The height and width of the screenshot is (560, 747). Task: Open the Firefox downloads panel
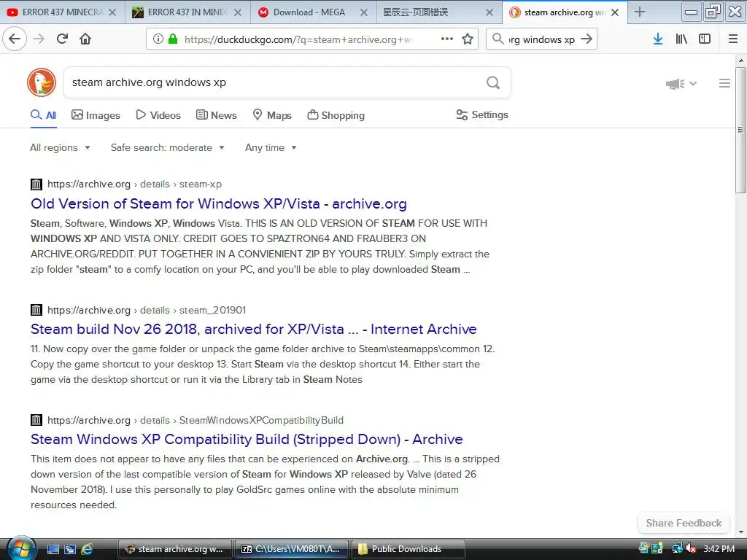point(658,39)
